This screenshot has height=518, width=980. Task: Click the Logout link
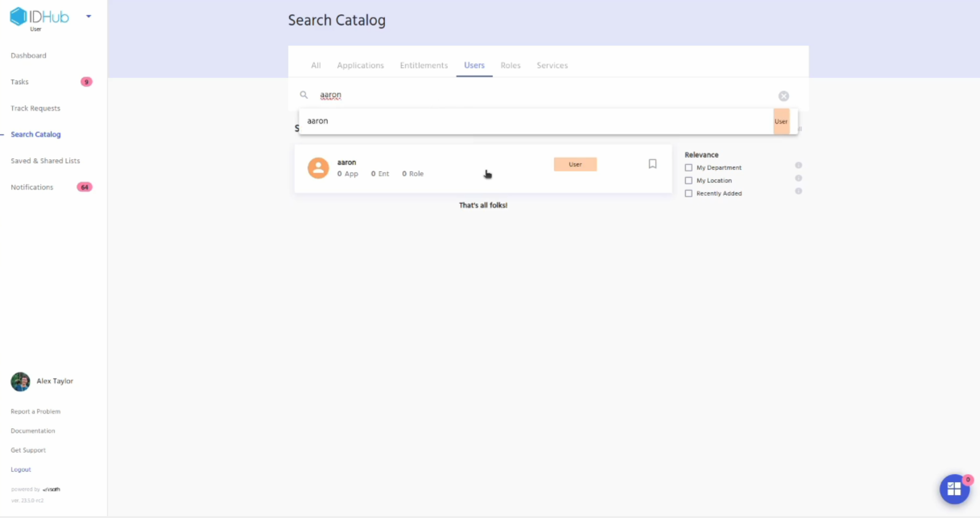21,469
